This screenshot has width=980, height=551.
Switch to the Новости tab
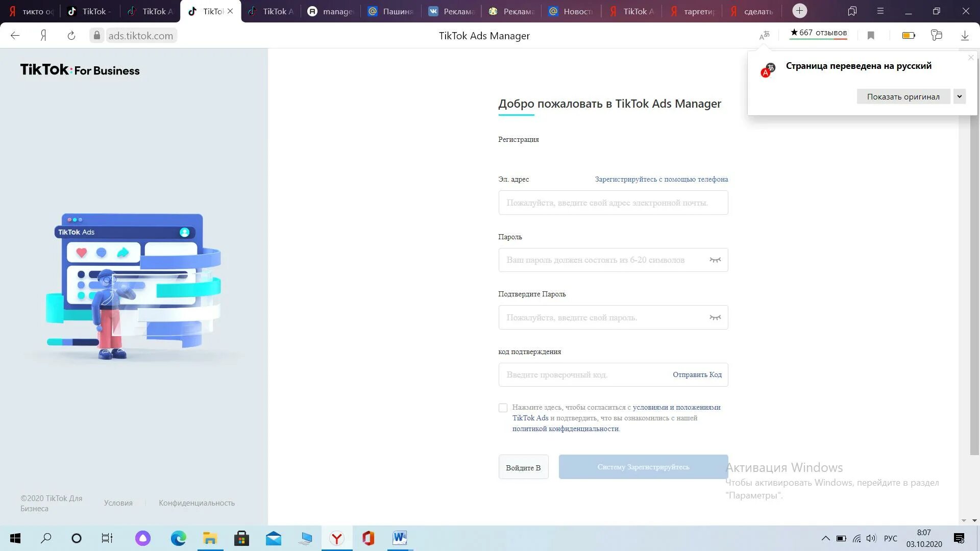[572, 11]
